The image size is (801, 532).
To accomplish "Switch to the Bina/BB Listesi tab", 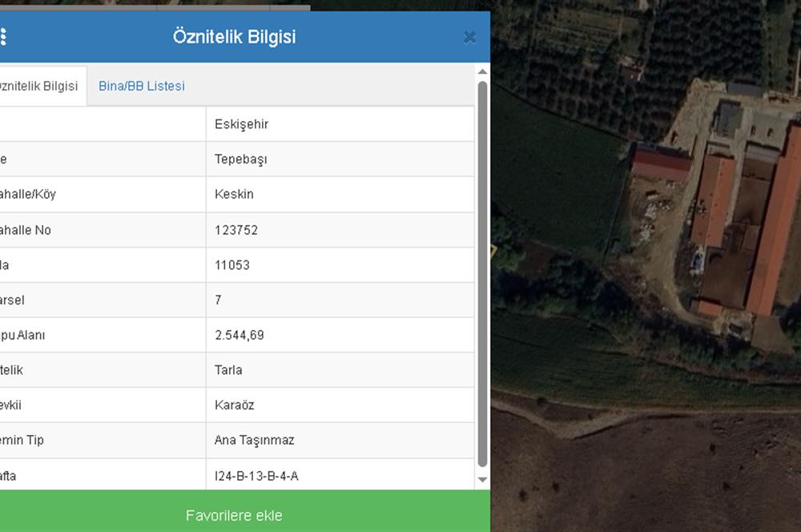I will [x=142, y=86].
